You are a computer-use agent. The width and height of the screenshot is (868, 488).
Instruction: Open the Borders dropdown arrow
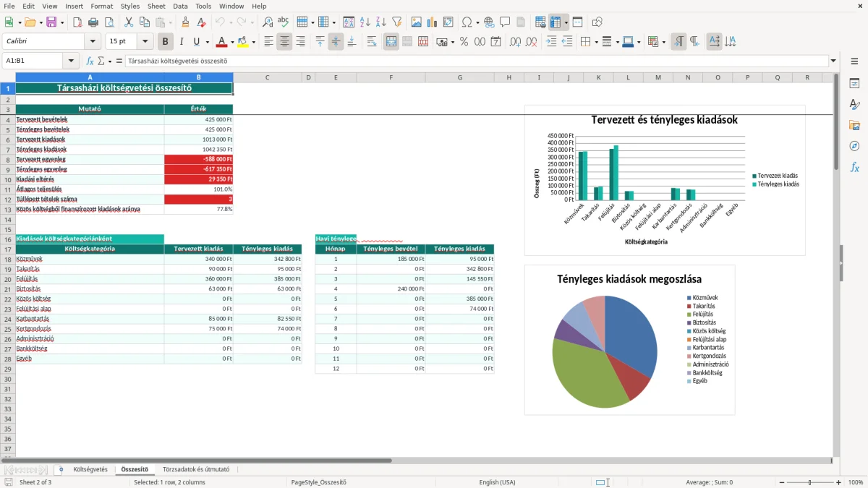pyautogui.click(x=597, y=42)
